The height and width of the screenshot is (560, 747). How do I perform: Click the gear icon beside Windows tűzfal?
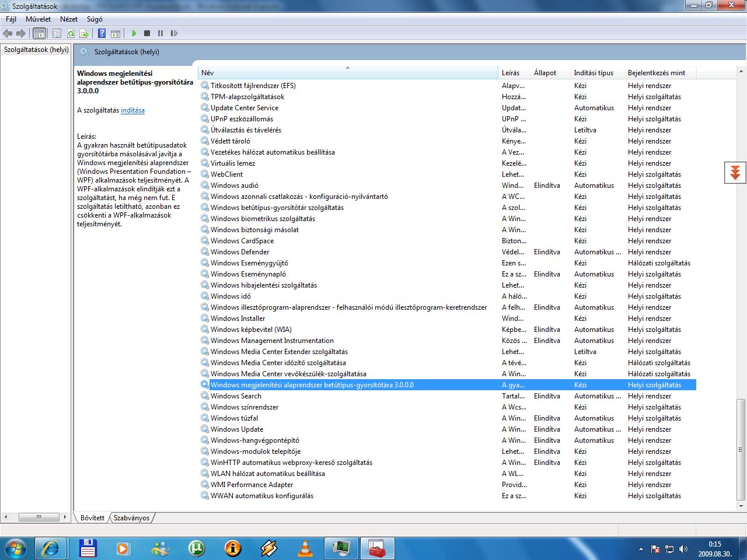(x=205, y=418)
